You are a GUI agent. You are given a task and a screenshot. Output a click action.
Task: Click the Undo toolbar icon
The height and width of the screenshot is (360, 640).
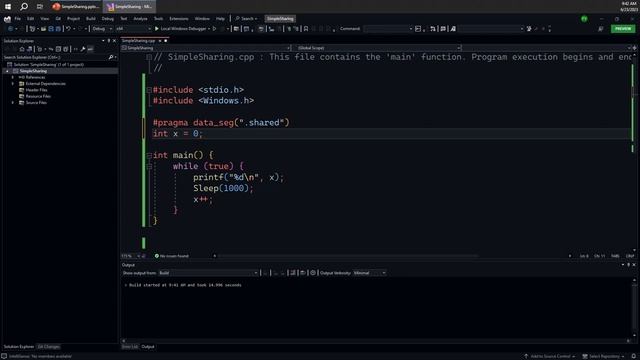point(68,29)
